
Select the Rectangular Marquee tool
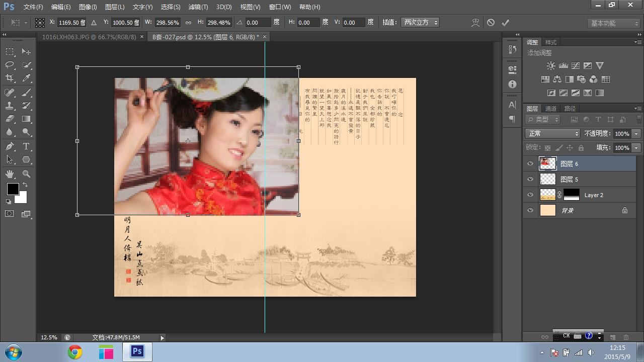(10, 51)
